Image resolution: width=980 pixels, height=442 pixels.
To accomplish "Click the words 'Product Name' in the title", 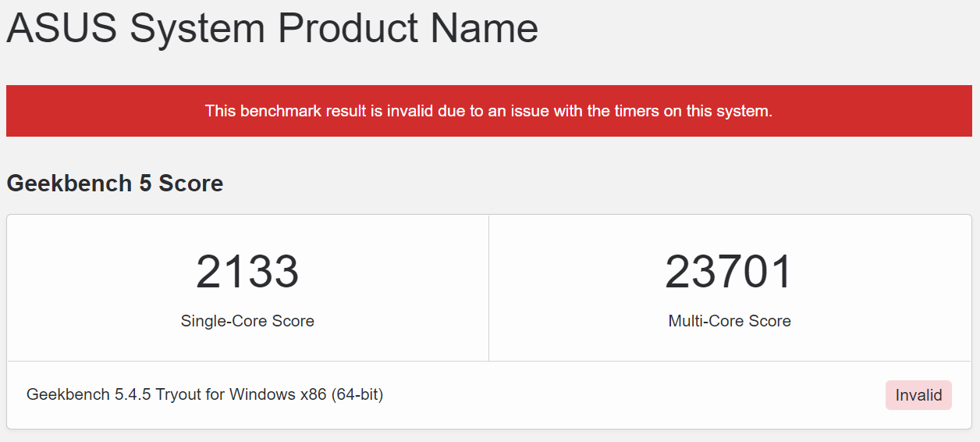I will [407, 28].
